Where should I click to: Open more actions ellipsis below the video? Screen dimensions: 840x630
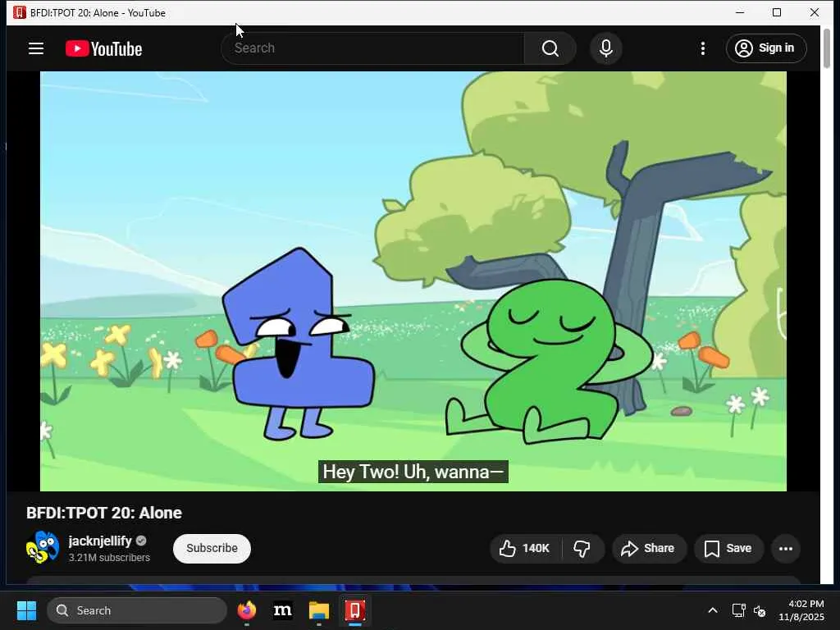(x=785, y=548)
